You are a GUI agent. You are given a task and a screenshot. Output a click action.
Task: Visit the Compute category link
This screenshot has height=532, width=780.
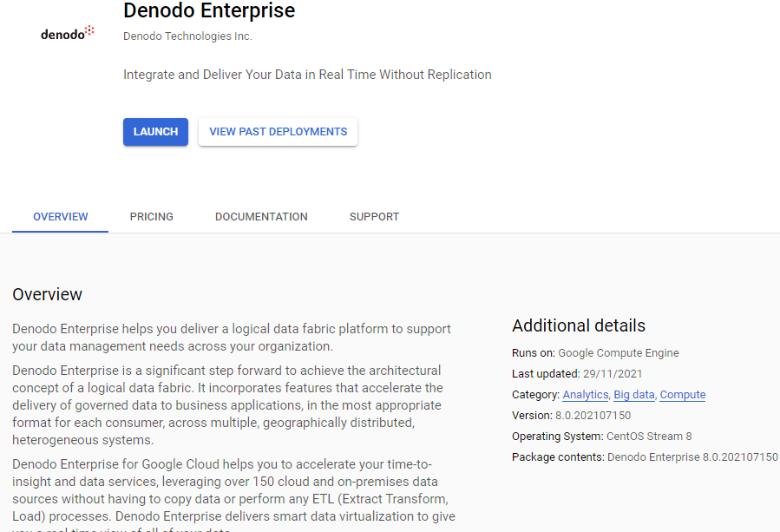point(683,395)
